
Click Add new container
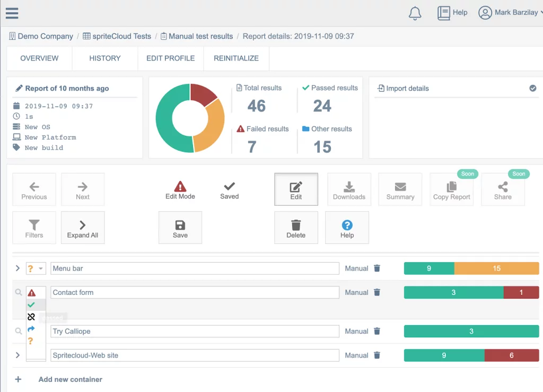point(70,379)
